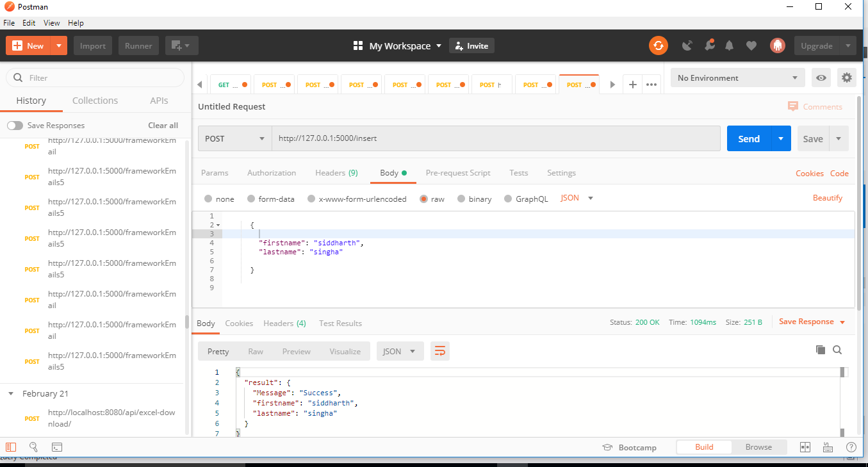The height and width of the screenshot is (467, 868).
Task: Select the GraphQL radio button
Action: pyautogui.click(x=508, y=199)
